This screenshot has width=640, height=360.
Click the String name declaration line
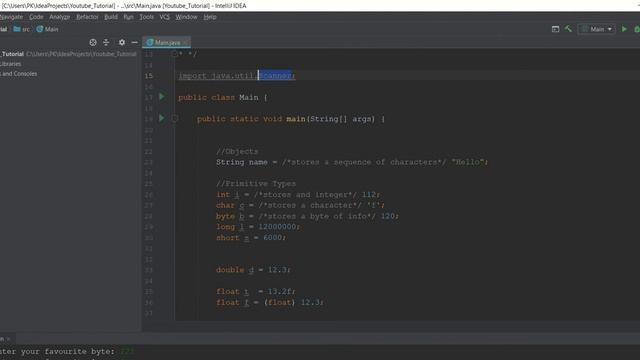tap(352, 162)
